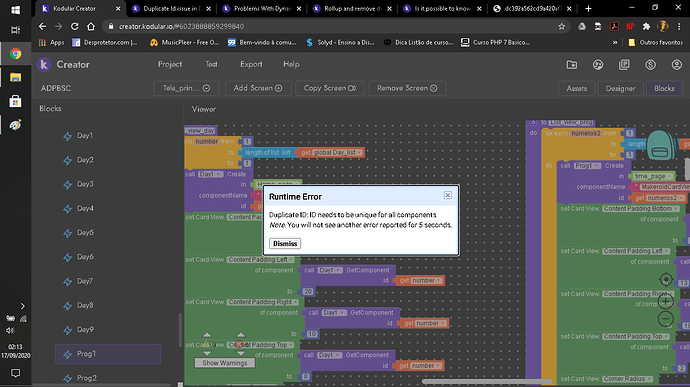Go back in the browser

point(42,26)
